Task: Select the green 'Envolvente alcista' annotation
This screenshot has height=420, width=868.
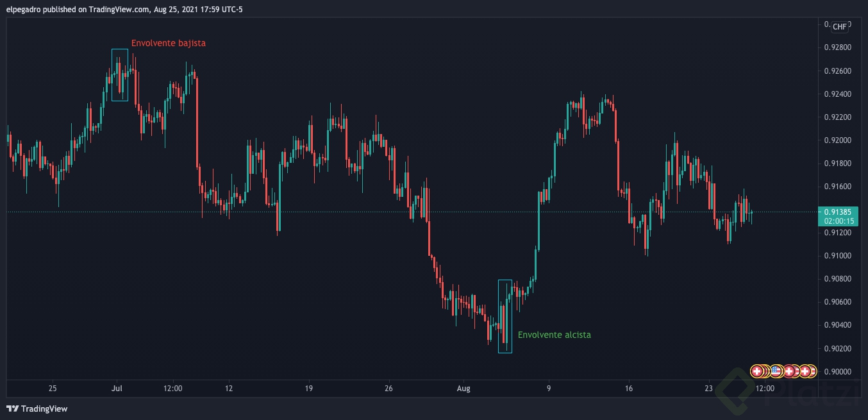Action: (x=555, y=334)
